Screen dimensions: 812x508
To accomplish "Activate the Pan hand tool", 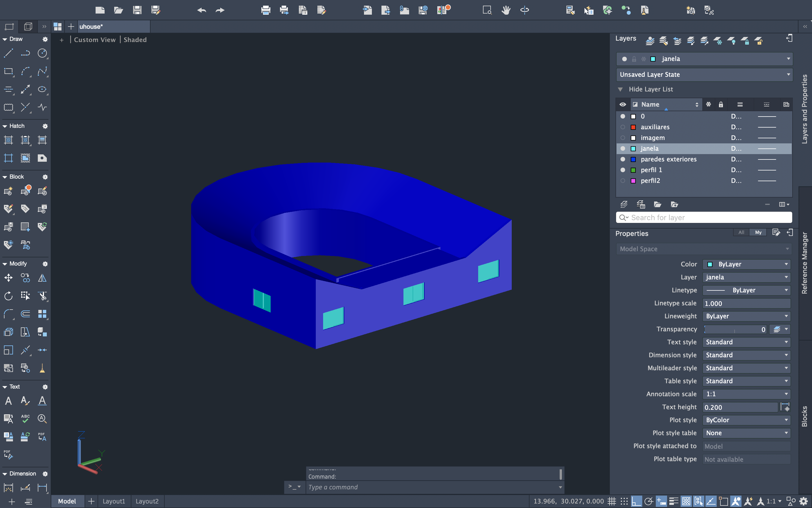I will point(506,10).
